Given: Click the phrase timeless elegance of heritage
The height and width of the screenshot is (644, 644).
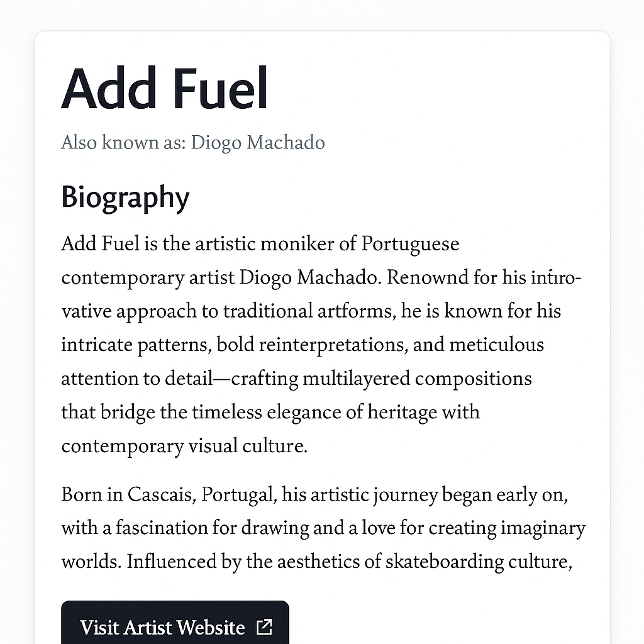Looking at the screenshot, I should click(x=314, y=413).
